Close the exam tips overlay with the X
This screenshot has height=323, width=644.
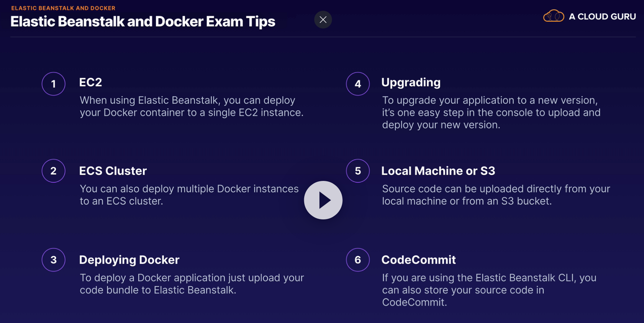(323, 20)
